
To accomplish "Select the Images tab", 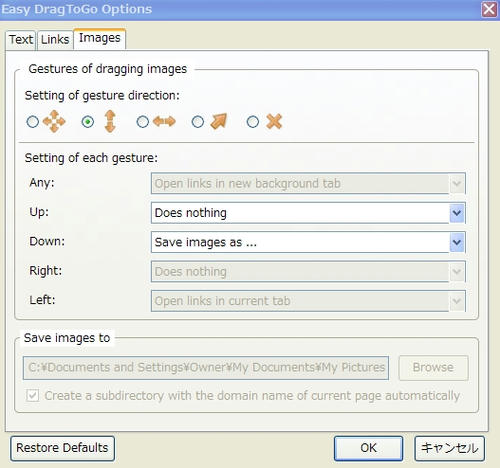I will (100, 39).
